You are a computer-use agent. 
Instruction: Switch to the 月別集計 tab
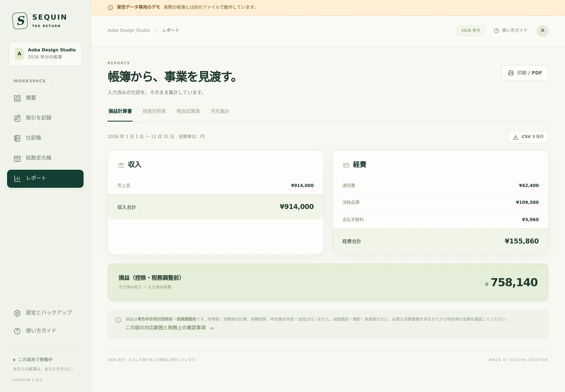pos(220,112)
